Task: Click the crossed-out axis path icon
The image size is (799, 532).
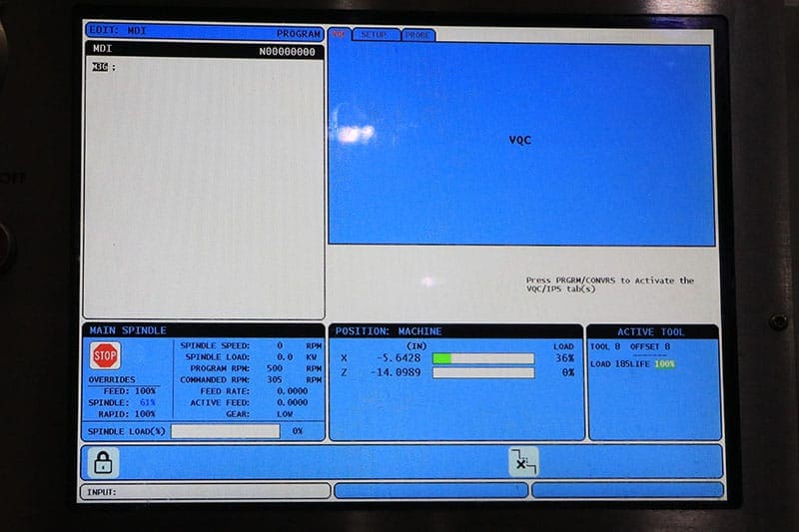Action: coord(523,461)
